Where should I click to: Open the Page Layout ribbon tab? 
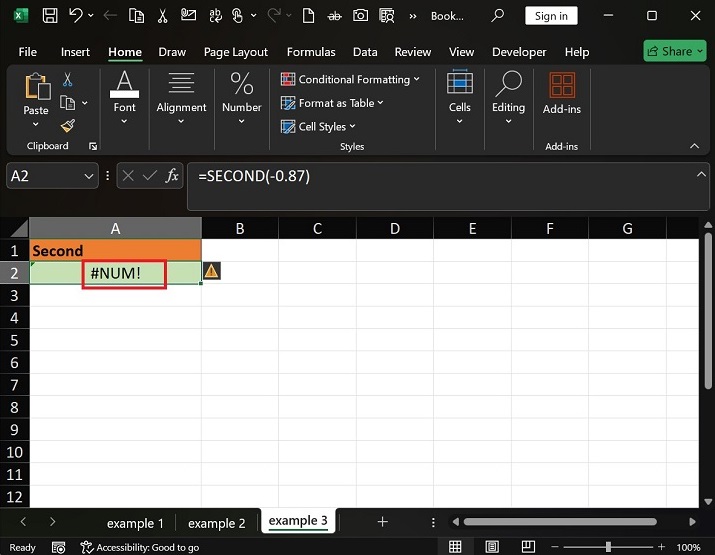point(236,52)
